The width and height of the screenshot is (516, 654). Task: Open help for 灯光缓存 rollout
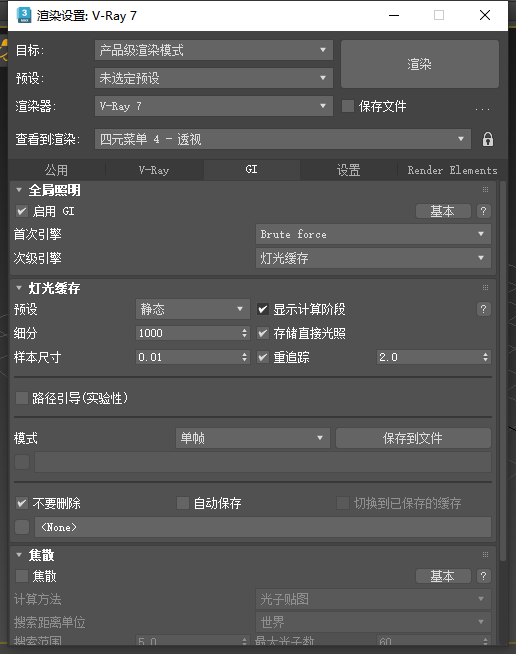[483, 309]
